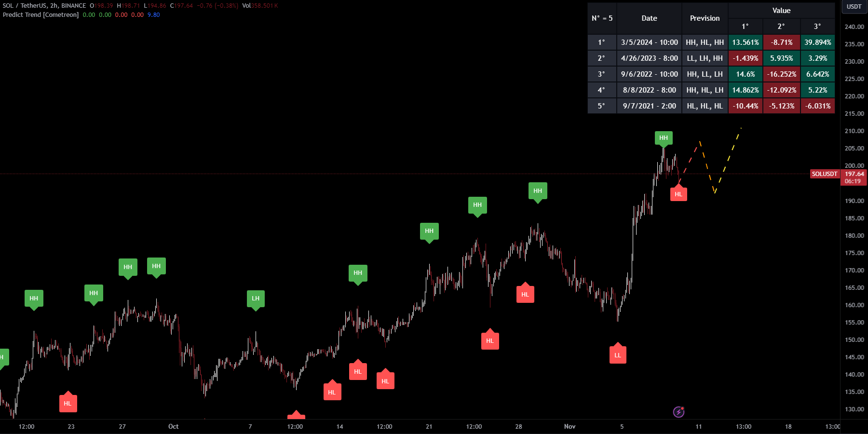Screen dimensions: 868x434
Task: Click the Value header of the prediction table
Action: (781, 10)
